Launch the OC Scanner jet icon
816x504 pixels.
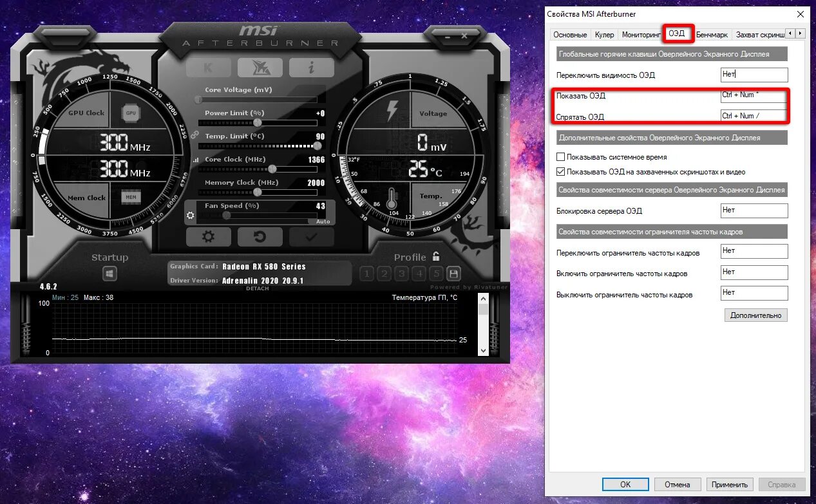(x=260, y=68)
